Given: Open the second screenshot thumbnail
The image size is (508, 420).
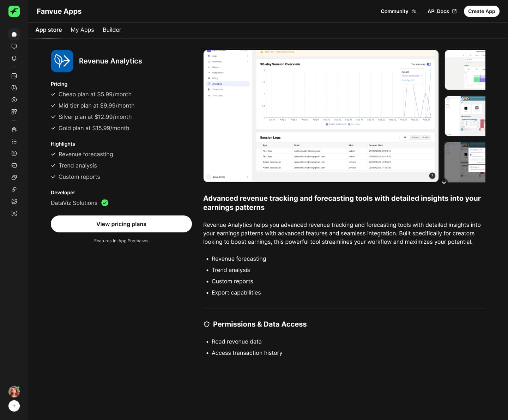Looking at the screenshot, I should click(x=465, y=116).
